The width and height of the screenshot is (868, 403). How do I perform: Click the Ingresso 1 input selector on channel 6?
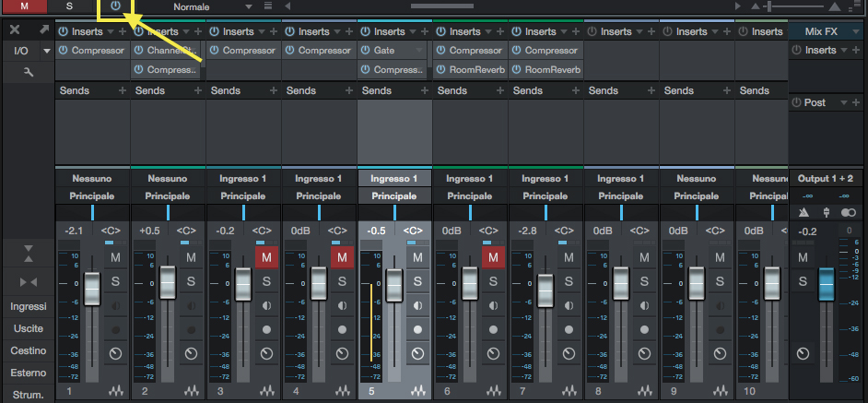click(x=470, y=178)
